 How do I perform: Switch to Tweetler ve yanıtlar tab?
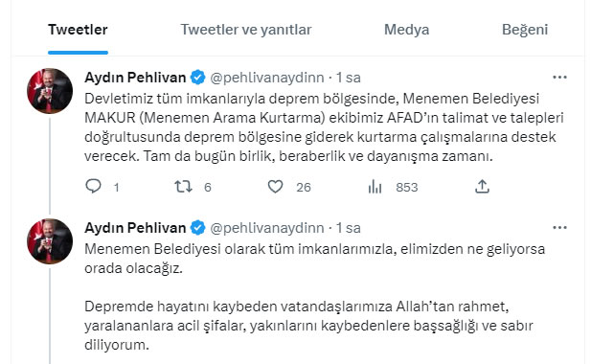point(246,30)
